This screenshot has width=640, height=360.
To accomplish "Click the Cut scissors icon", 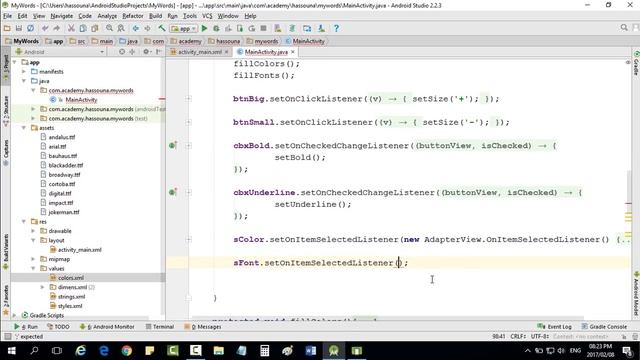I will (71, 28).
